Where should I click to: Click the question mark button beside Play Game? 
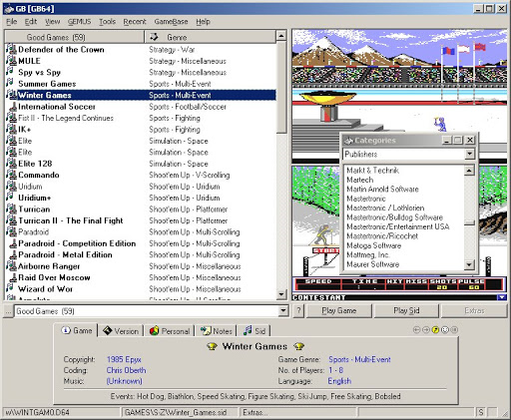click(298, 311)
